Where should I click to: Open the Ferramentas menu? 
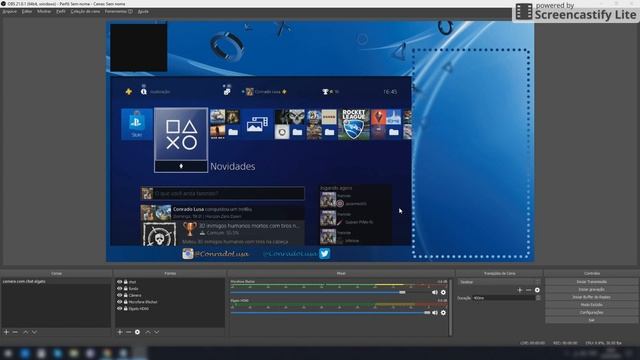pos(118,11)
